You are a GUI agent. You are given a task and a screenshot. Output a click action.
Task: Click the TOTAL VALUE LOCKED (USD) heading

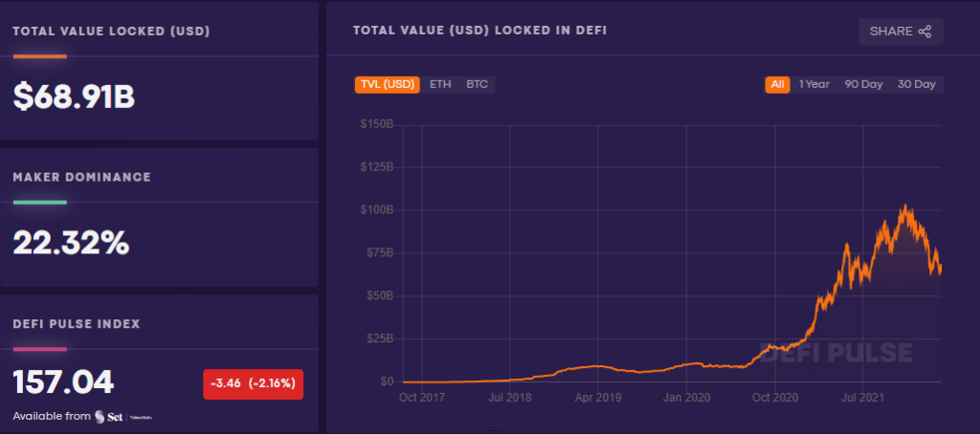click(x=111, y=32)
